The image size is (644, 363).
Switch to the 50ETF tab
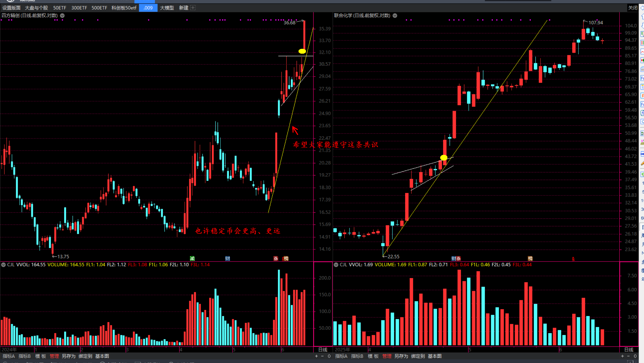(59, 8)
